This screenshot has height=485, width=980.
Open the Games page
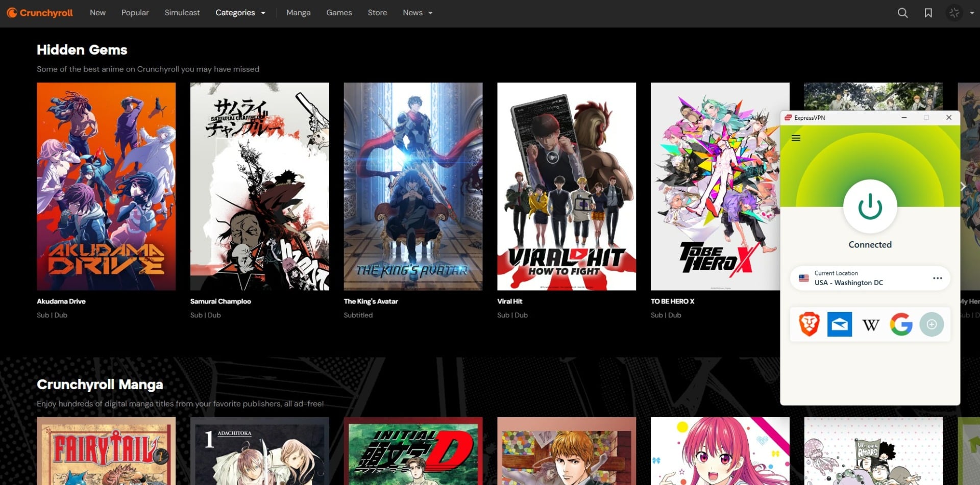339,13
